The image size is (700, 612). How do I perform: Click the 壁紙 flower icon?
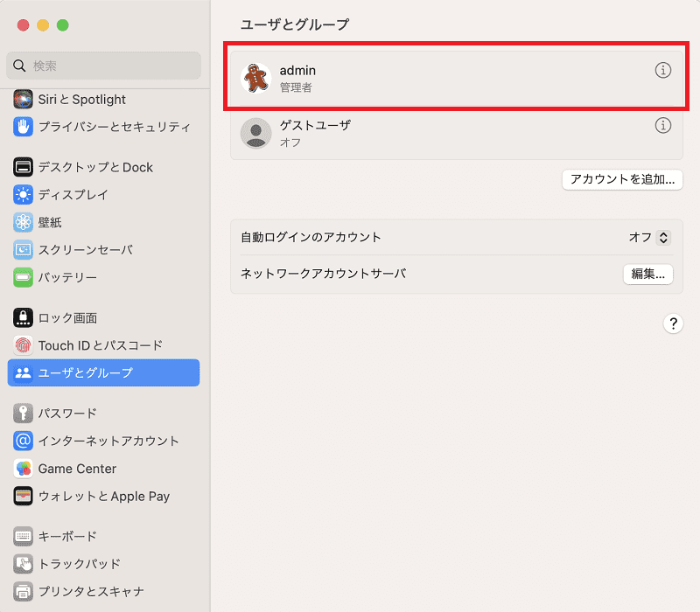[23, 222]
